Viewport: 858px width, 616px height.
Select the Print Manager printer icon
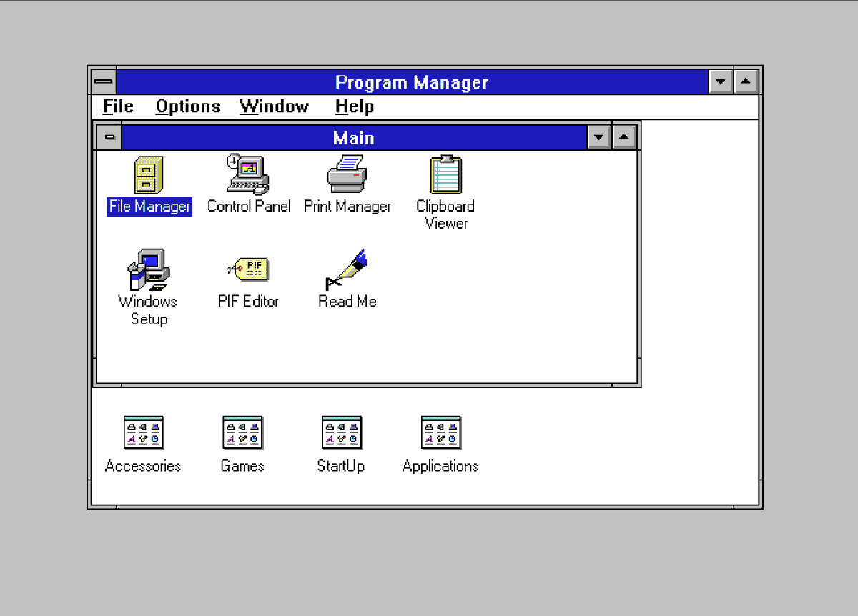[x=347, y=174]
